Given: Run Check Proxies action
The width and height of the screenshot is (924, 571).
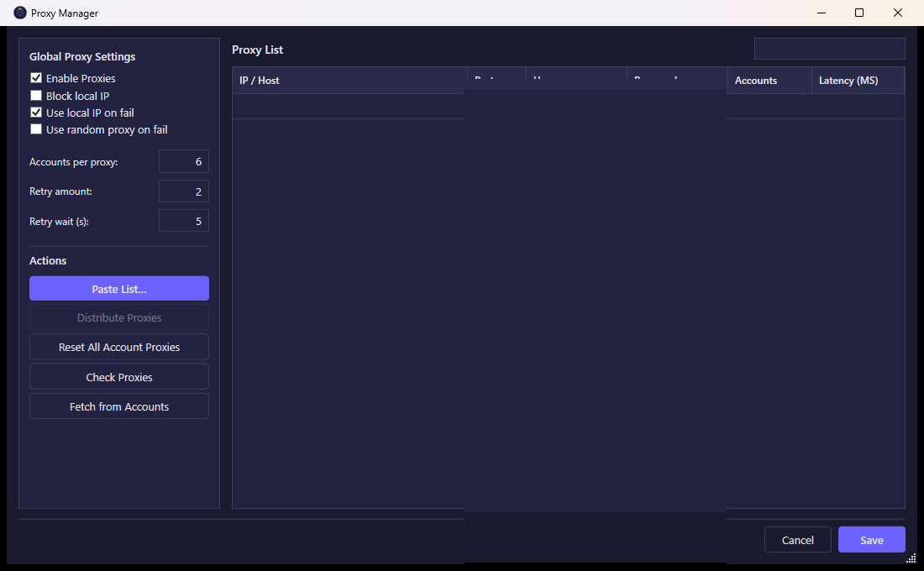Looking at the screenshot, I should (119, 377).
